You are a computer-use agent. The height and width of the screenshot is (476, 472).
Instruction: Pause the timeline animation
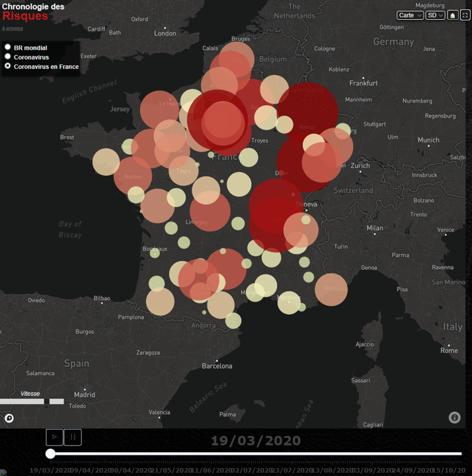pos(73,437)
